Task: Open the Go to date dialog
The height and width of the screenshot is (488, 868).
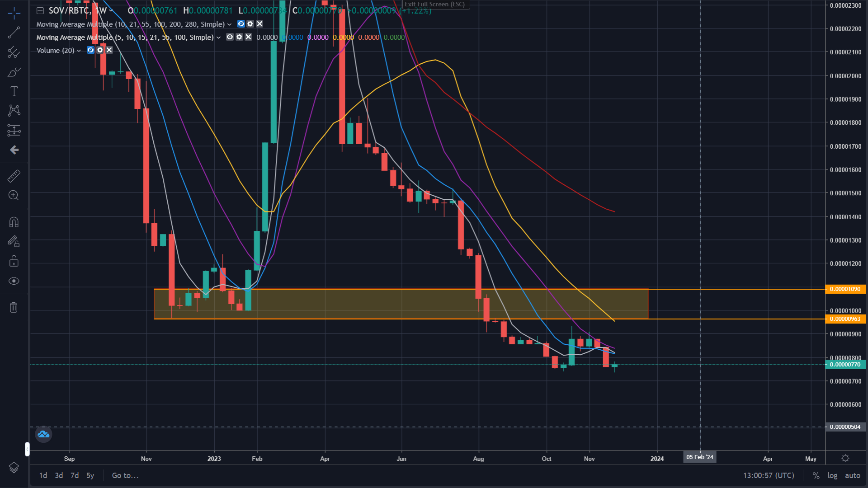Action: [125, 476]
